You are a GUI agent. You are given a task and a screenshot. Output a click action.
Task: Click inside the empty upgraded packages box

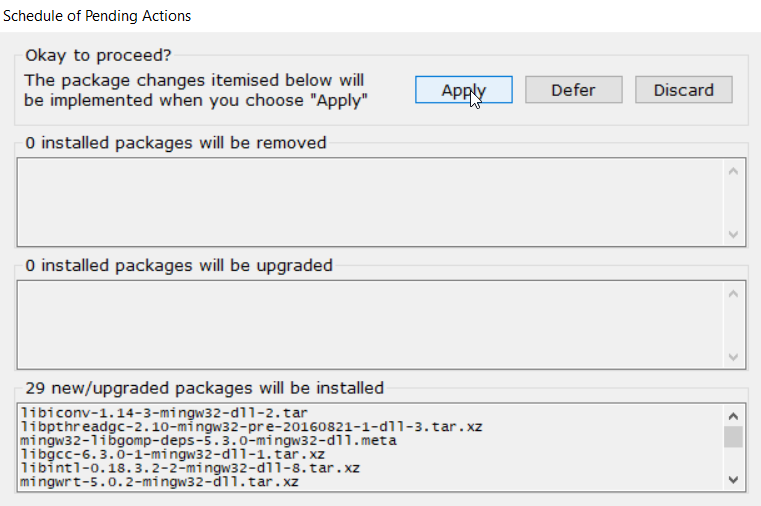click(x=370, y=324)
